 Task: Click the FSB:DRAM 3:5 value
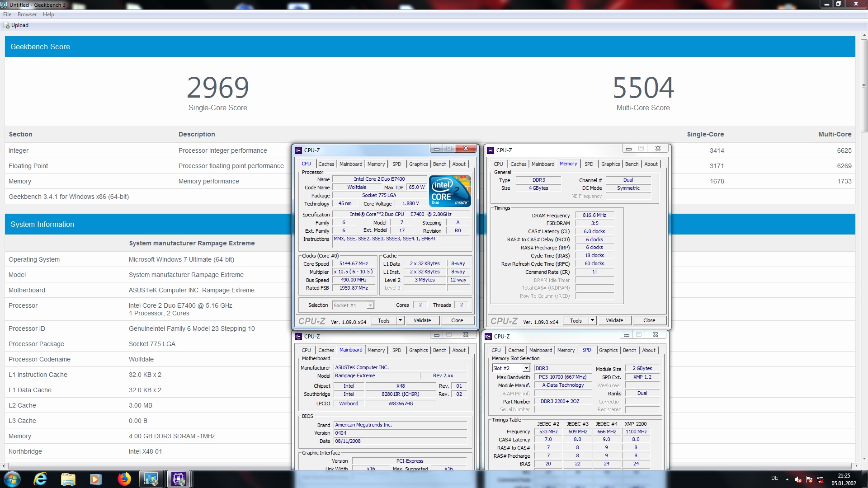coord(594,223)
